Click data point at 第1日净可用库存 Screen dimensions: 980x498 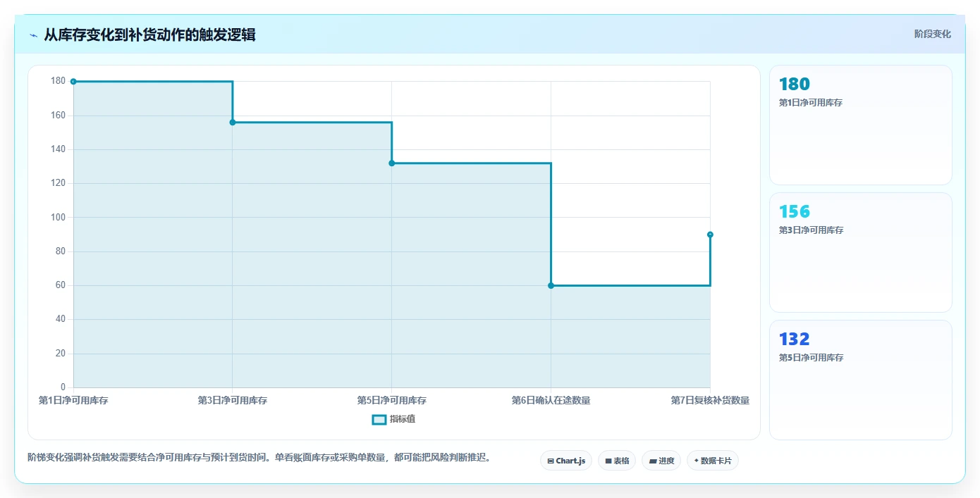73,82
